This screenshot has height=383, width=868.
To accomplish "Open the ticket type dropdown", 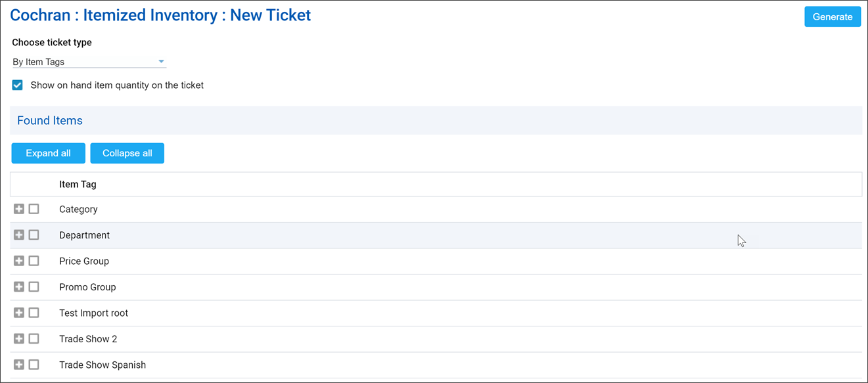I will point(89,62).
